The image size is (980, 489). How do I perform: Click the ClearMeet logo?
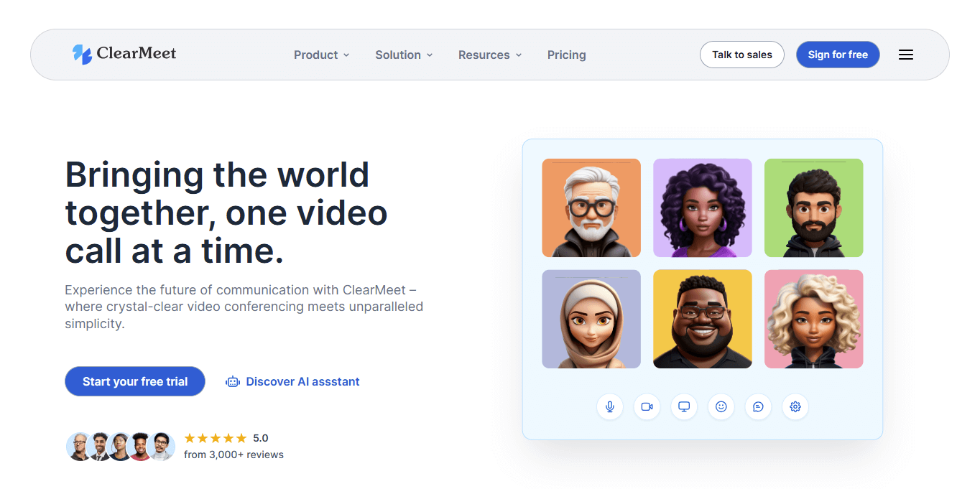click(x=124, y=54)
